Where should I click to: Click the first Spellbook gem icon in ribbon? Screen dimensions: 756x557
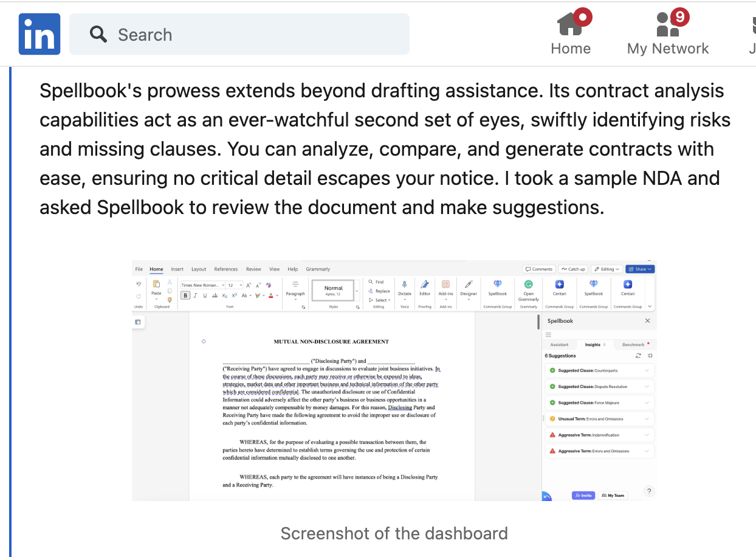498,283
